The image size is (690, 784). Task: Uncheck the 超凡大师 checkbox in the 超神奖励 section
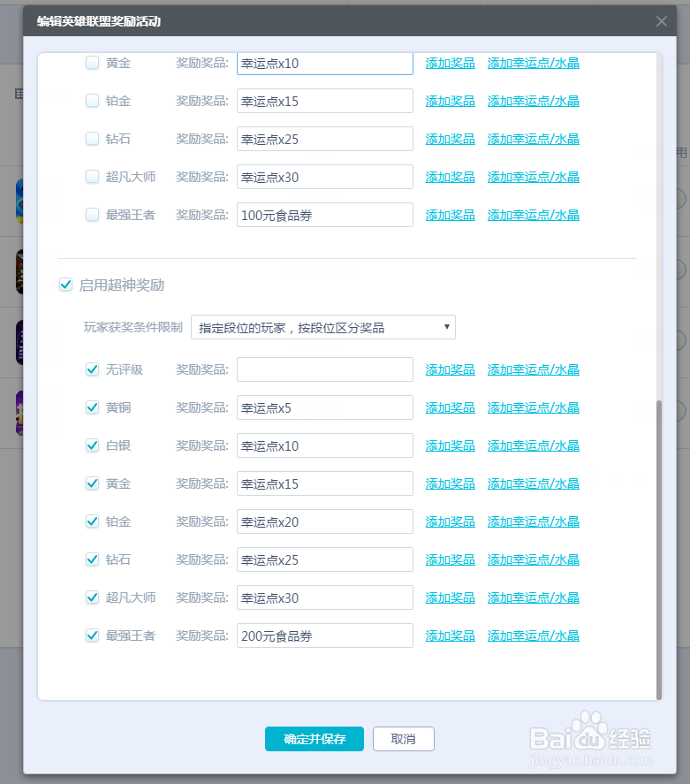93,598
